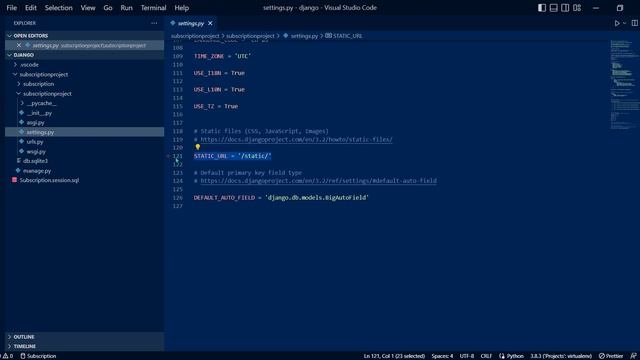This screenshot has width=640, height=360.
Task: Click first subscriptionproject breadcrumb
Action: (195, 36)
